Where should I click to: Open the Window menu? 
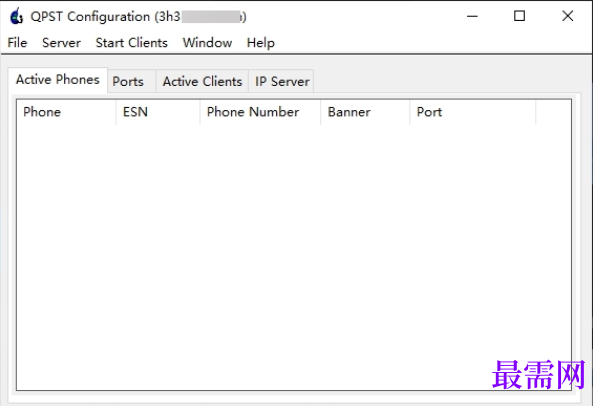pyautogui.click(x=207, y=42)
